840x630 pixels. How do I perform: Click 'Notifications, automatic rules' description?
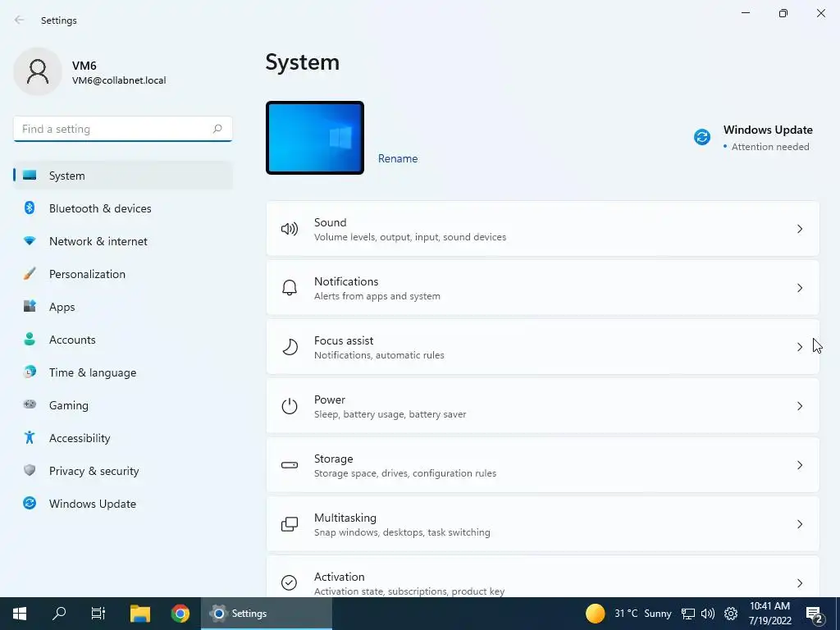pyautogui.click(x=379, y=355)
